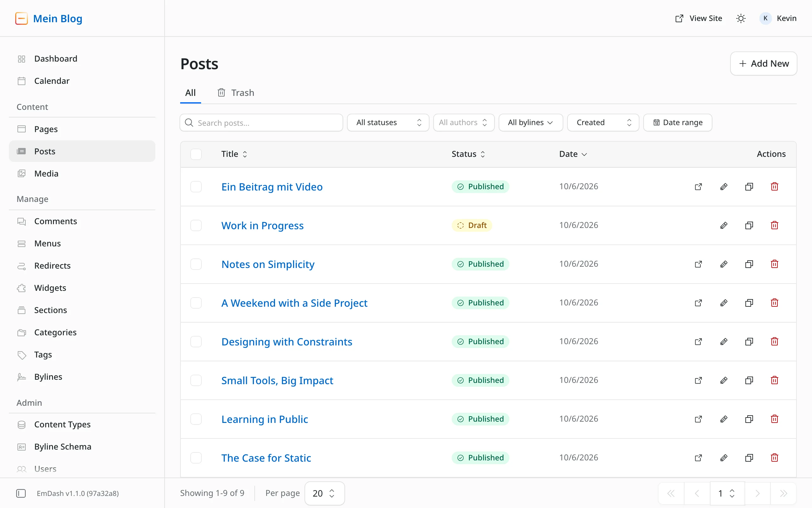Jump to the last page arrow
Screen dimensions: 812x508
tap(783, 493)
